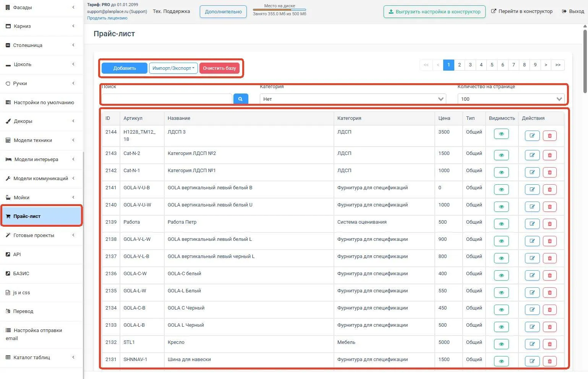Screen dimensions: 588x379
Task: Click Выгрузить настройки в конструктор
Action: point(434,12)
